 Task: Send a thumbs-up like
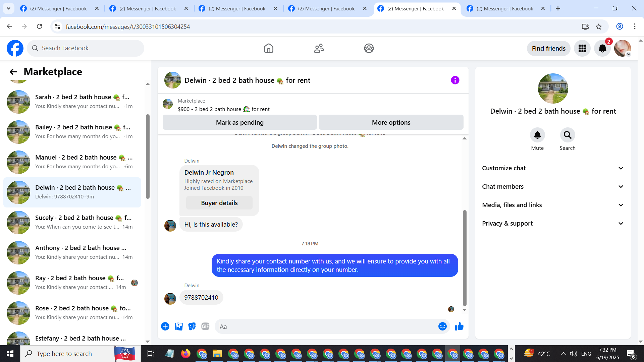tap(459, 326)
